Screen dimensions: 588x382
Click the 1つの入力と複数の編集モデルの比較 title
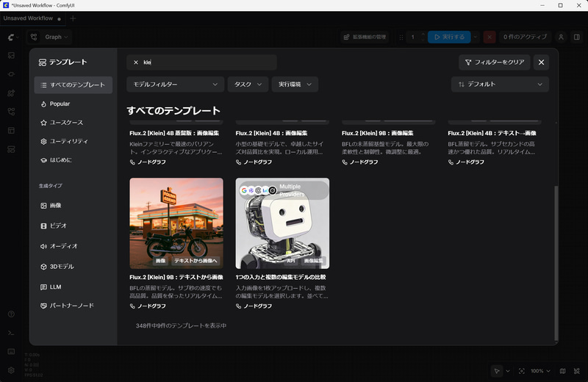[281, 277]
